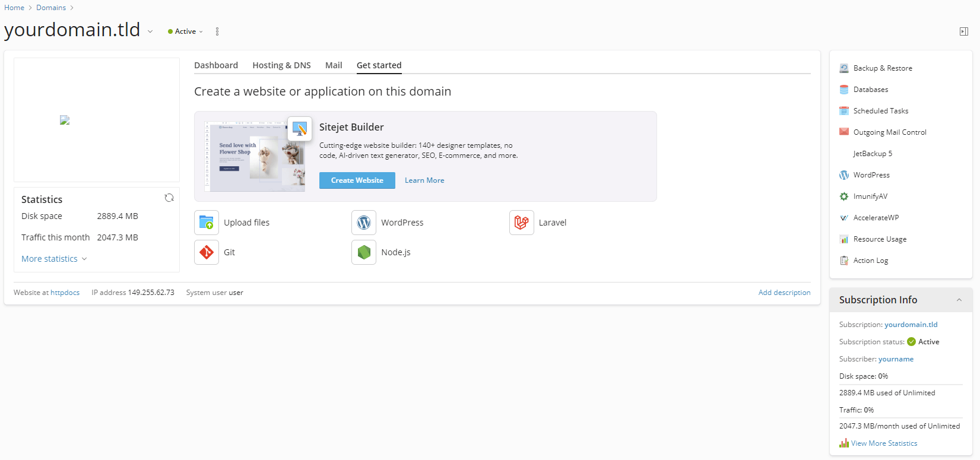Click the green Active subscription check icon
980x460 pixels.
[x=911, y=342]
